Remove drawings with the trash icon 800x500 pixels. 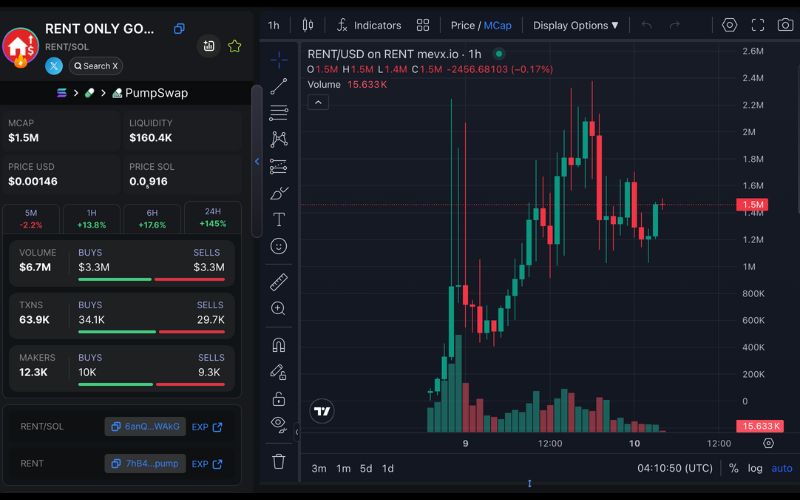tap(279, 461)
